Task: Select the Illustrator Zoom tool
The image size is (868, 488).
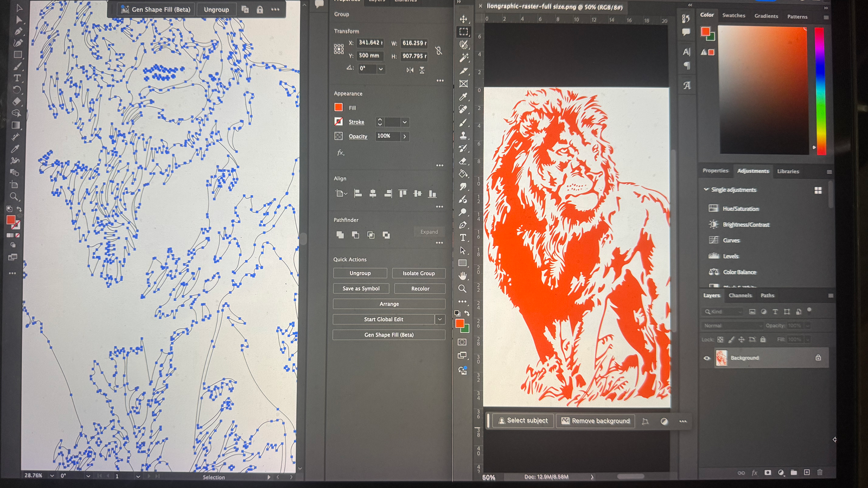Action: [x=15, y=196]
